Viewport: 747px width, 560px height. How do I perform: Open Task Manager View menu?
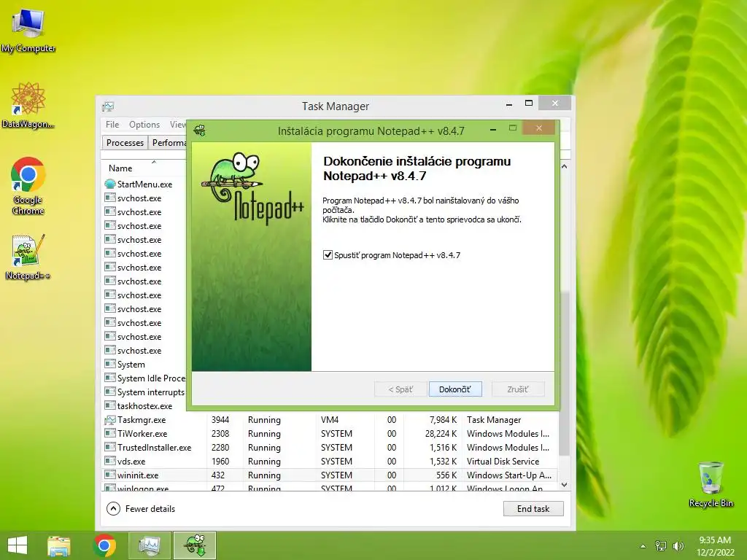pos(178,124)
